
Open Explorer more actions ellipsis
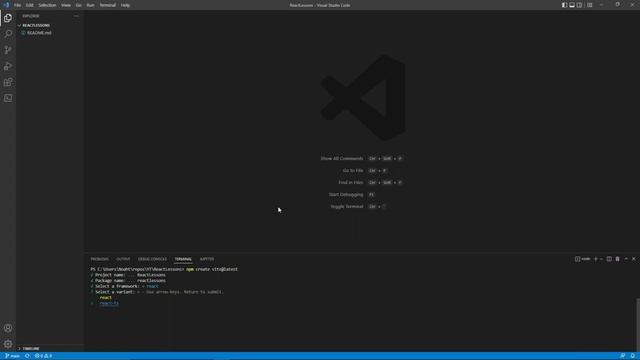tap(76, 16)
